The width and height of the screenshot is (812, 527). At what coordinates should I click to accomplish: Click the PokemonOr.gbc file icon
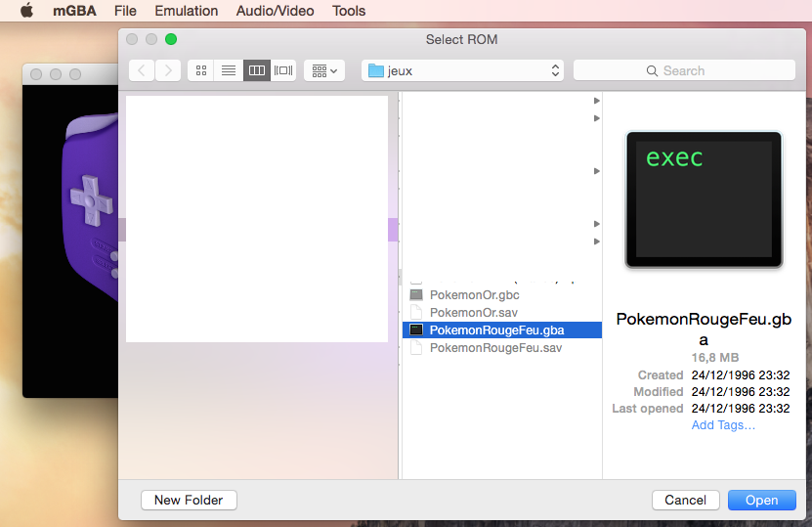click(x=416, y=295)
